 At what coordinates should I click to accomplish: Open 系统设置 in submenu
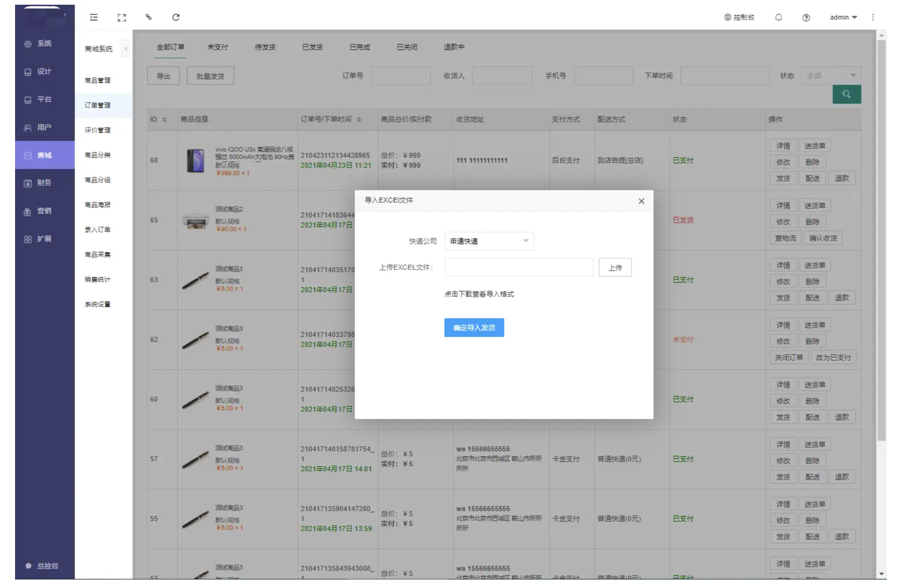point(97,304)
